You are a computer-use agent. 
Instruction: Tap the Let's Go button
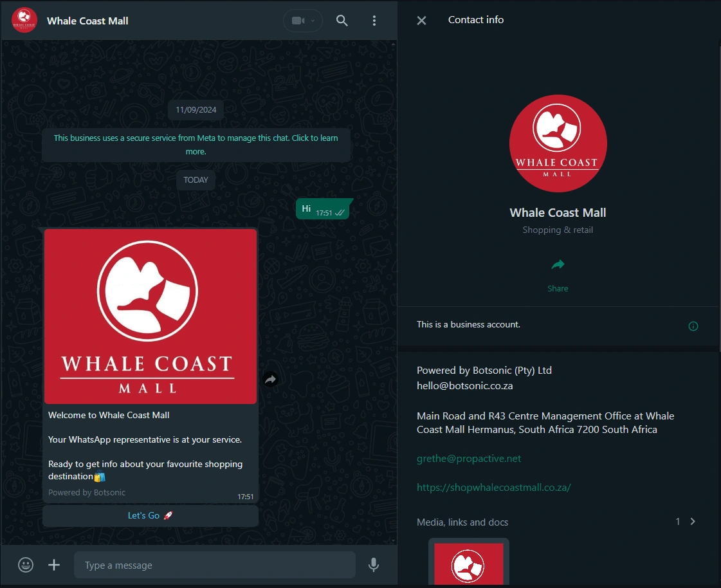click(x=151, y=516)
